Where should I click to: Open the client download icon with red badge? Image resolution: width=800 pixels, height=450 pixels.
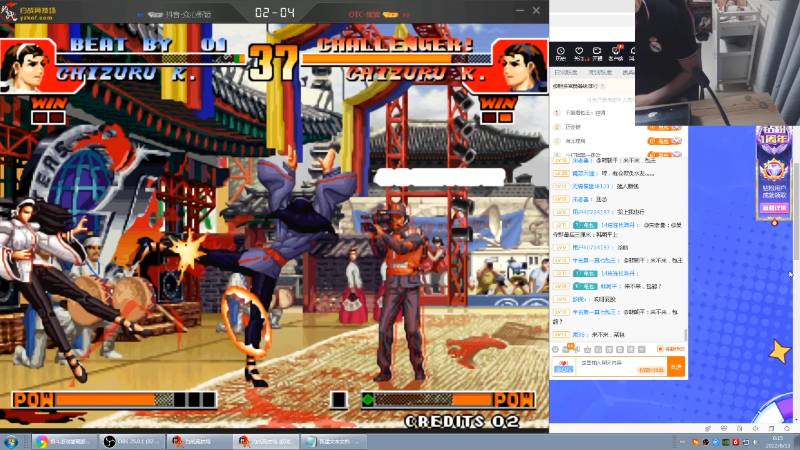point(616,53)
